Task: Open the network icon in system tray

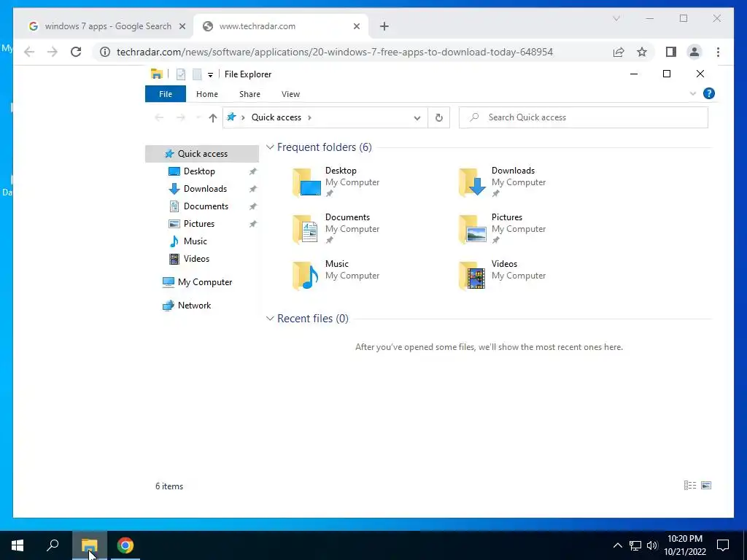Action: point(635,545)
